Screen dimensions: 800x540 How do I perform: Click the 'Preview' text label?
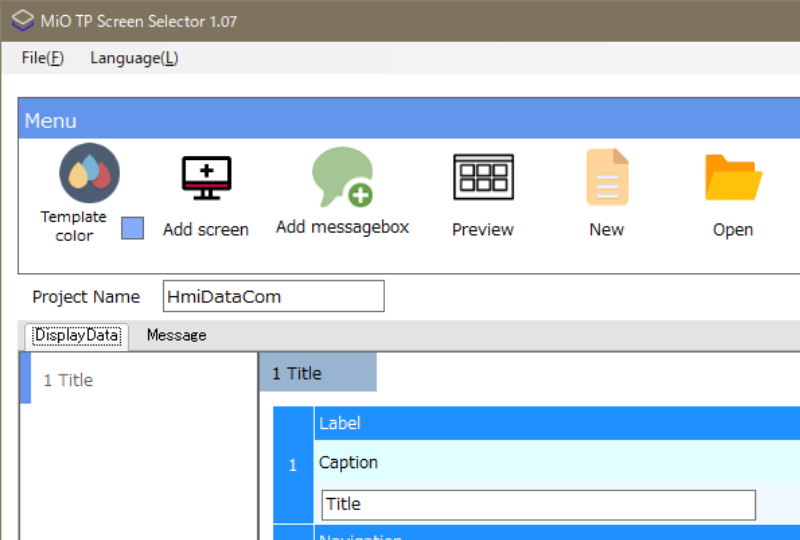click(x=483, y=230)
